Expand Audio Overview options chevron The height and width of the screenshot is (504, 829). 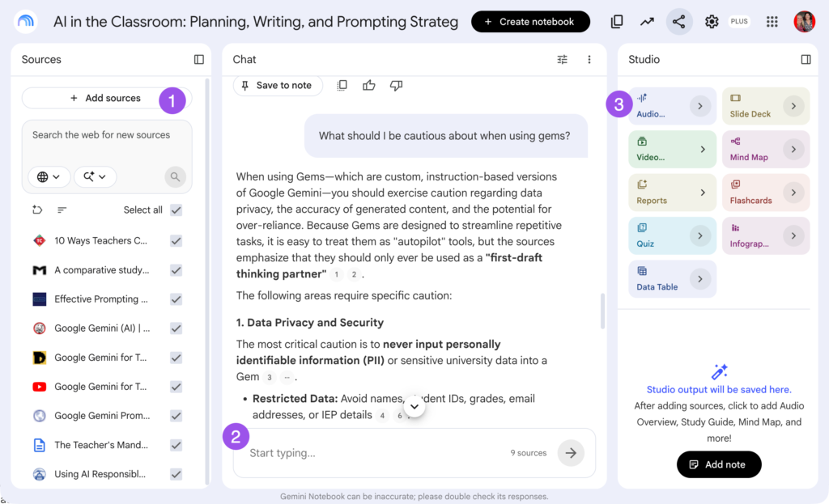tap(700, 106)
